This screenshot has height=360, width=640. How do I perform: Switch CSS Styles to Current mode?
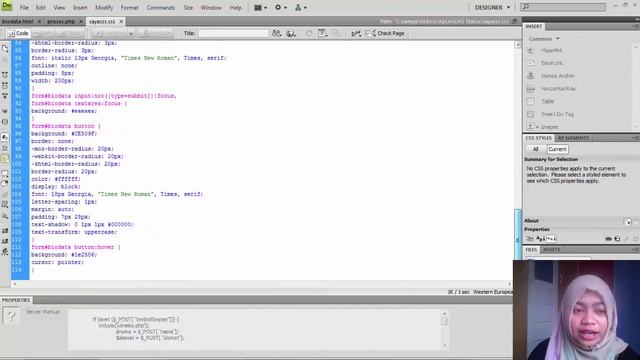pyautogui.click(x=557, y=149)
